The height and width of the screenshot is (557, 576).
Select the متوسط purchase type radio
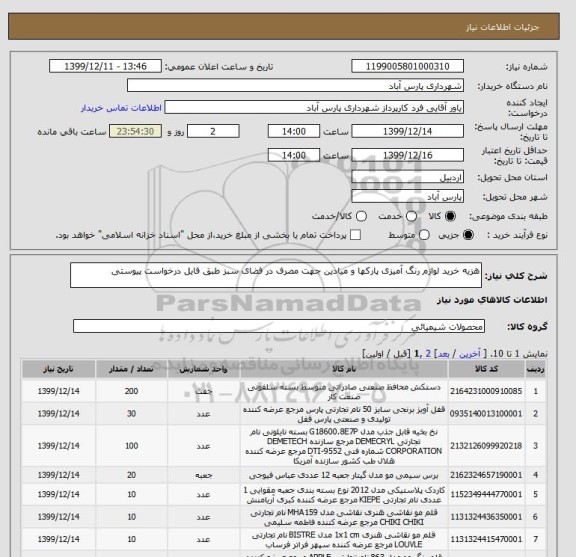coord(424,235)
